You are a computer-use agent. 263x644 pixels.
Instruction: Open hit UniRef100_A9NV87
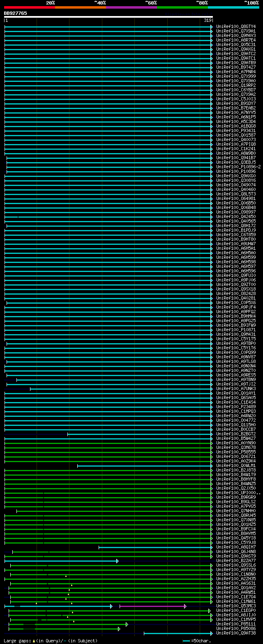tap(236, 357)
